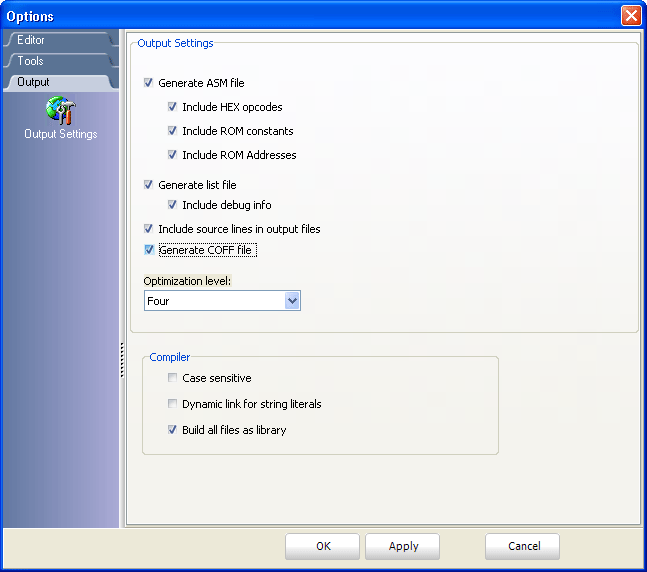Toggle Include ROM constants checkbox
This screenshot has width=647, height=572.
pos(172,131)
